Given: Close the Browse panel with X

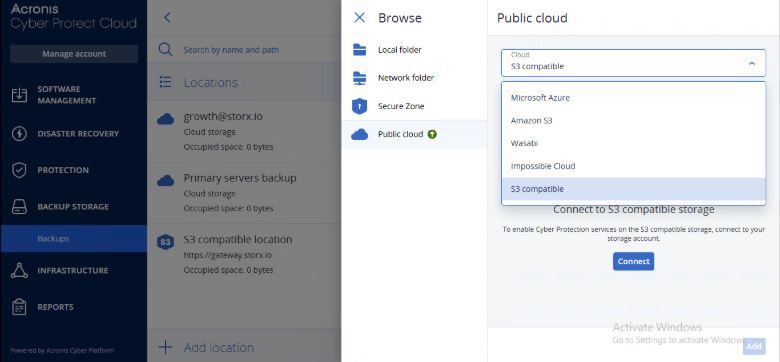Looking at the screenshot, I should (x=359, y=18).
